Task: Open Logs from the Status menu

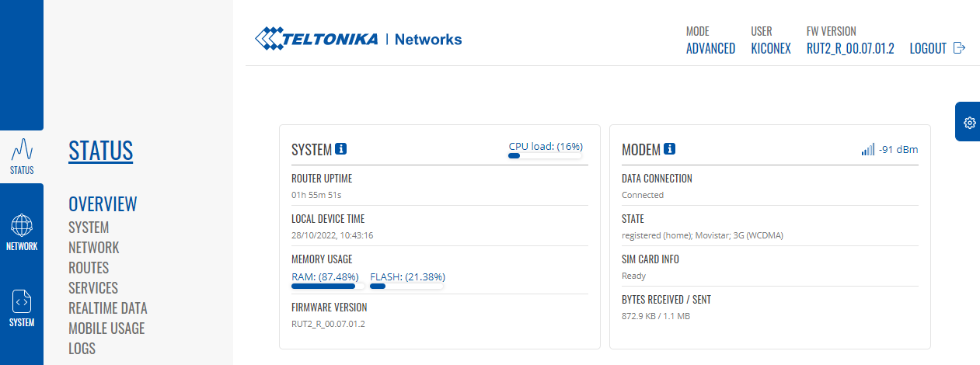Action: [82, 349]
